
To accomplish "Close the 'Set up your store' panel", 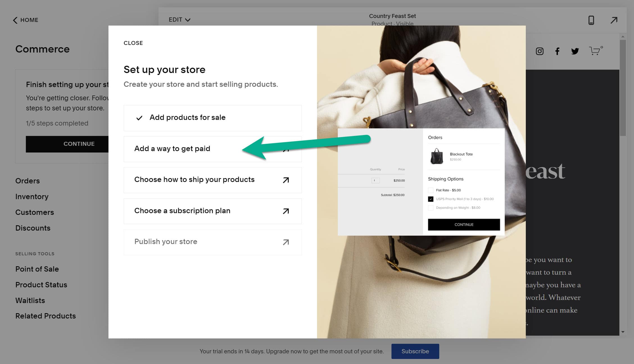I will 133,43.
